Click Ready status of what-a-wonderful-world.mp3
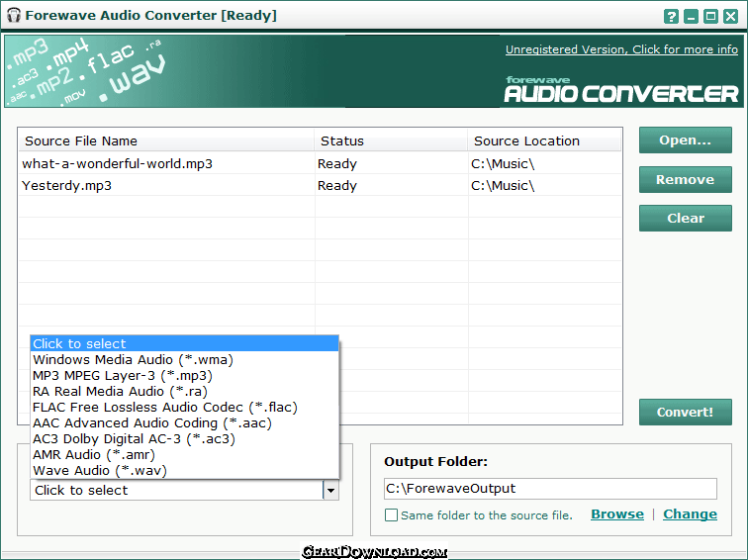Screen dimensions: 748x560 coord(336,163)
